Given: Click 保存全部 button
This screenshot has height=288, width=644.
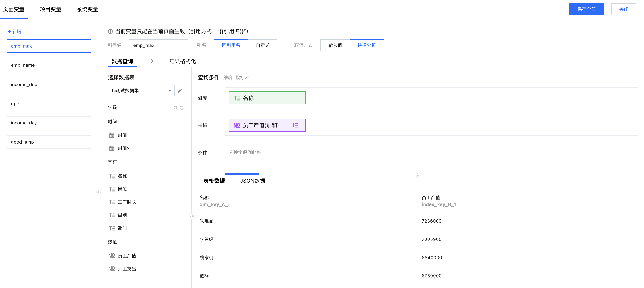Looking at the screenshot, I should click(586, 9).
